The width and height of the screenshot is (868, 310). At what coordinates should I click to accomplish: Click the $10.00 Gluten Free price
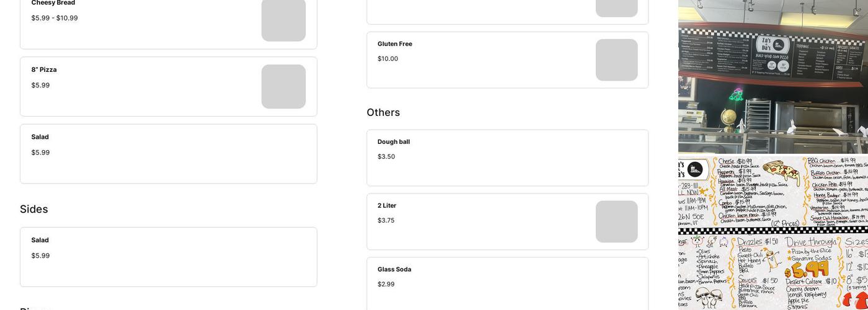tap(388, 59)
